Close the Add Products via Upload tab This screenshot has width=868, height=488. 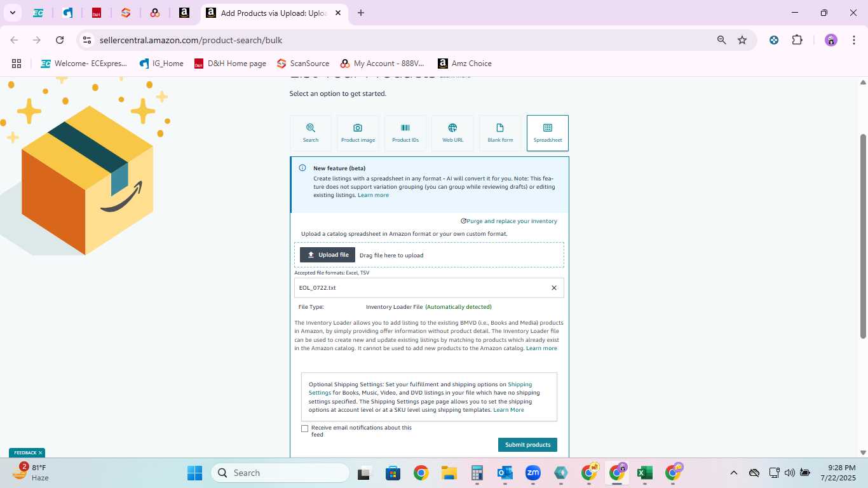tap(338, 13)
